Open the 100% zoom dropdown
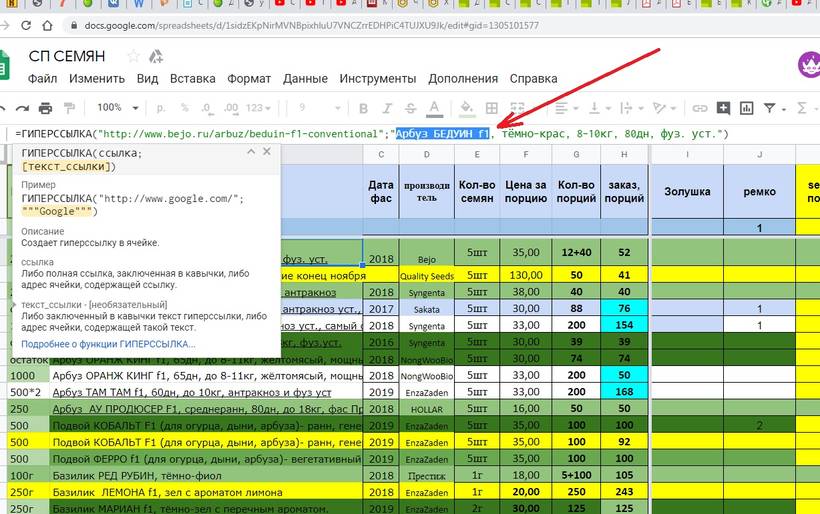 (x=118, y=108)
